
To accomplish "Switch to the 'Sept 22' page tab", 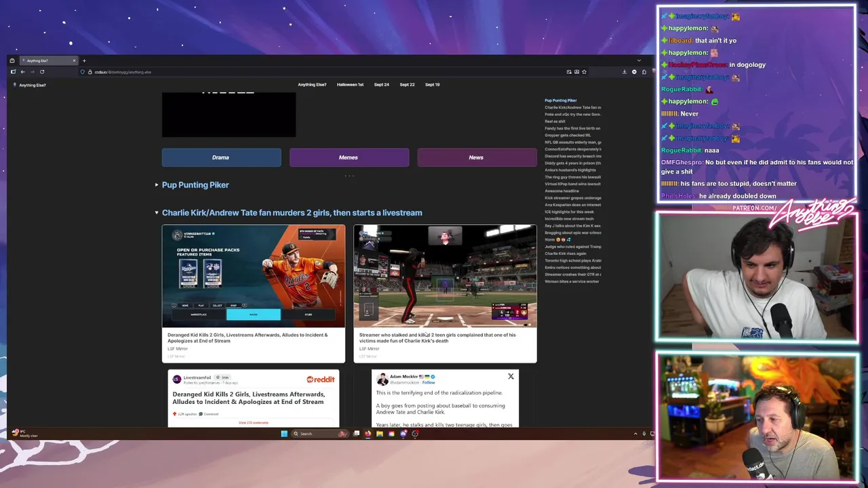I will [x=407, y=85].
